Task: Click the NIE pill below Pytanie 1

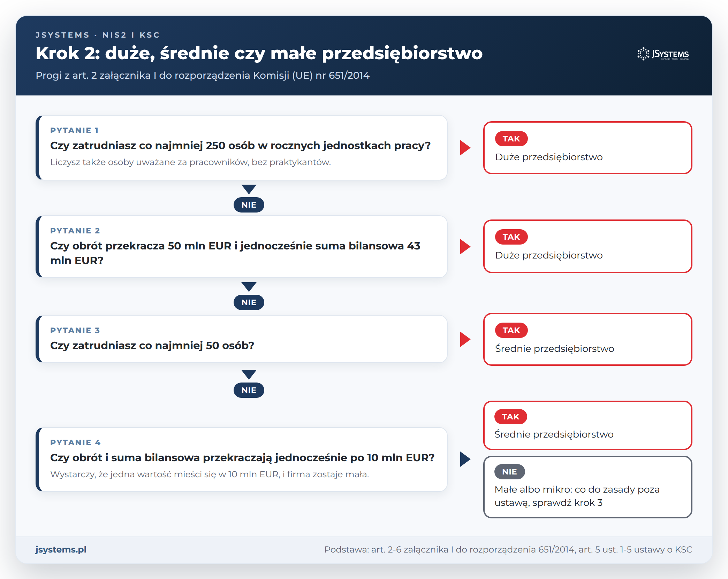Action: pyautogui.click(x=249, y=205)
